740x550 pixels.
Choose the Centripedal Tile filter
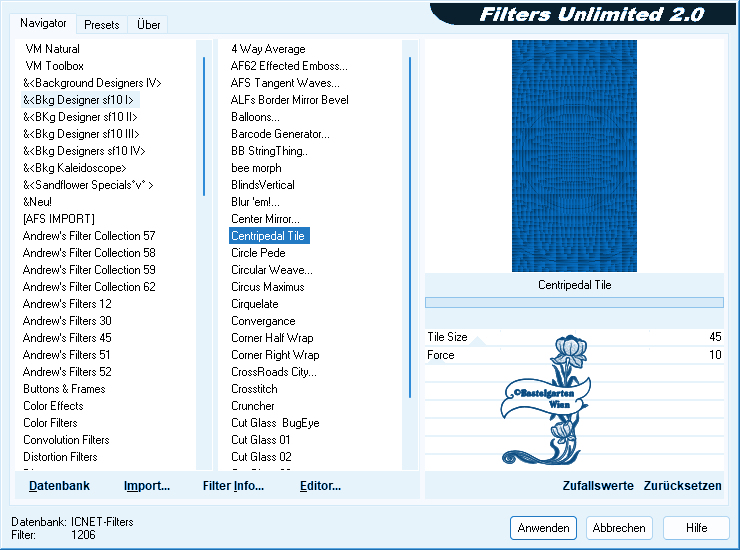tap(269, 236)
